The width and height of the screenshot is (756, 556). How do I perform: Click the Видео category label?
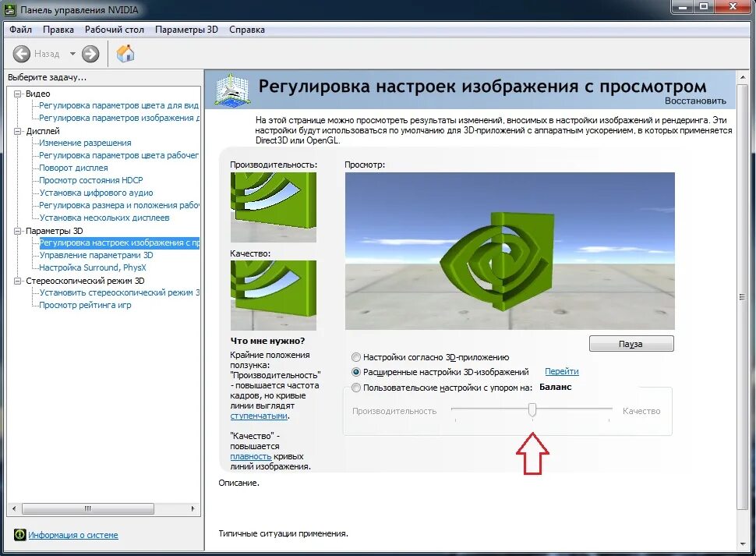point(37,94)
